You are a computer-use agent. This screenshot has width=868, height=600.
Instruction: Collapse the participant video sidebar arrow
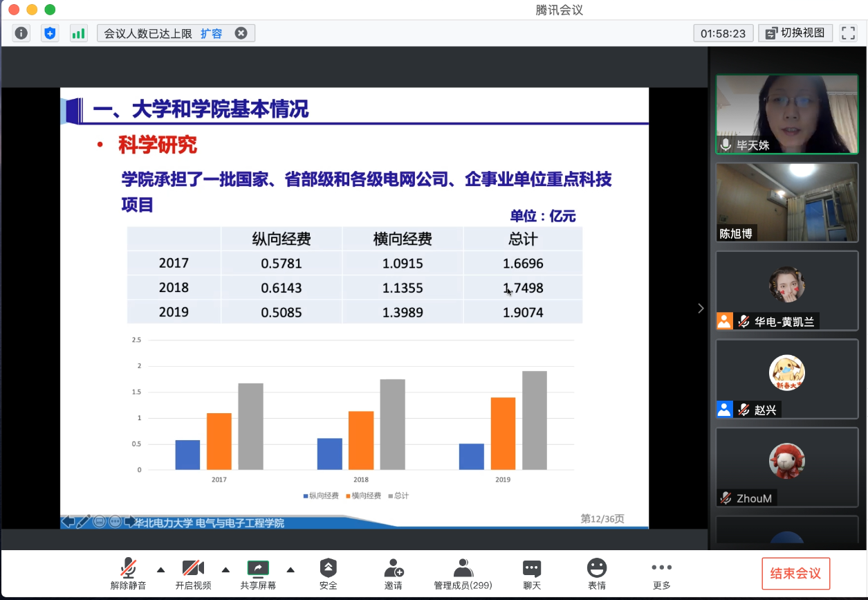click(701, 309)
